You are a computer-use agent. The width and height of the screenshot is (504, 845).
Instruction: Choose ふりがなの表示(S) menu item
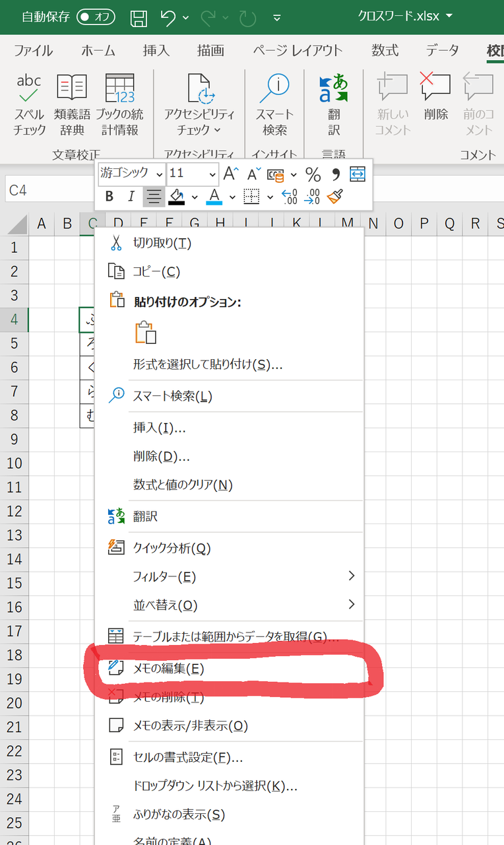(x=230, y=815)
